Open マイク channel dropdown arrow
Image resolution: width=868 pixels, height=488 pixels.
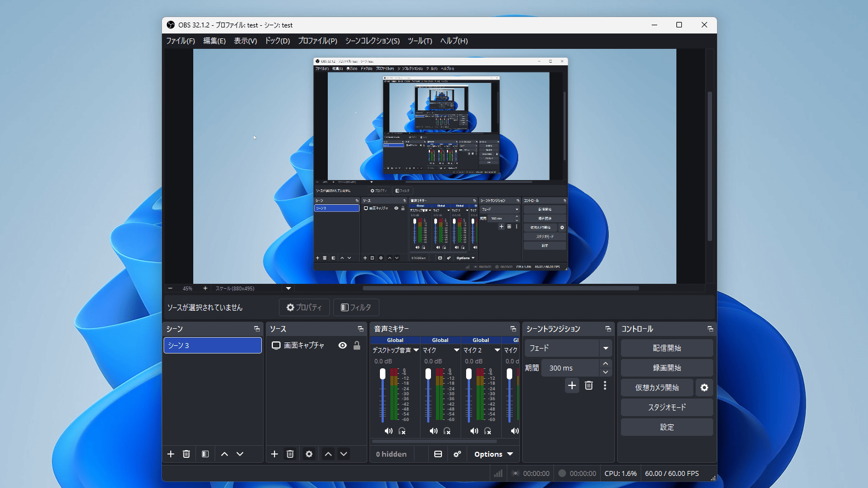[x=456, y=350]
